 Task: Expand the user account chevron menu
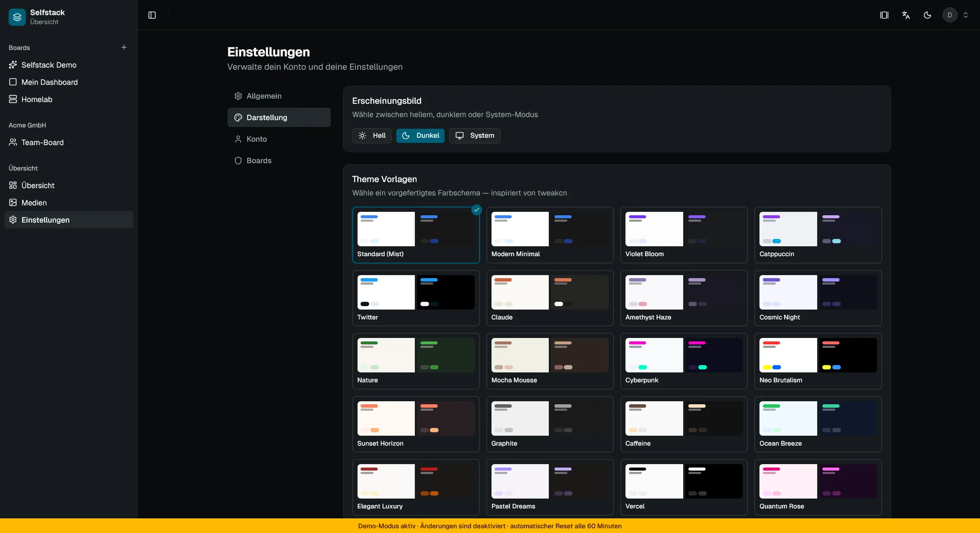click(x=966, y=15)
